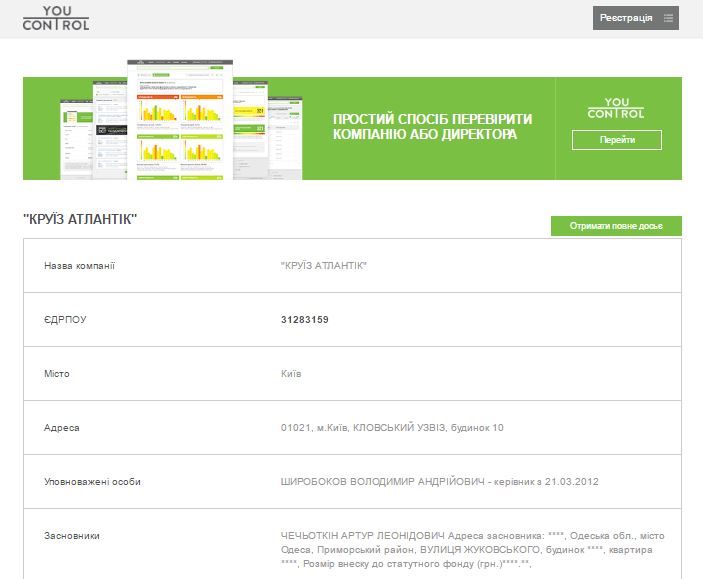Click the Місто row label
The width and height of the screenshot is (703, 579).
pyautogui.click(x=59, y=374)
